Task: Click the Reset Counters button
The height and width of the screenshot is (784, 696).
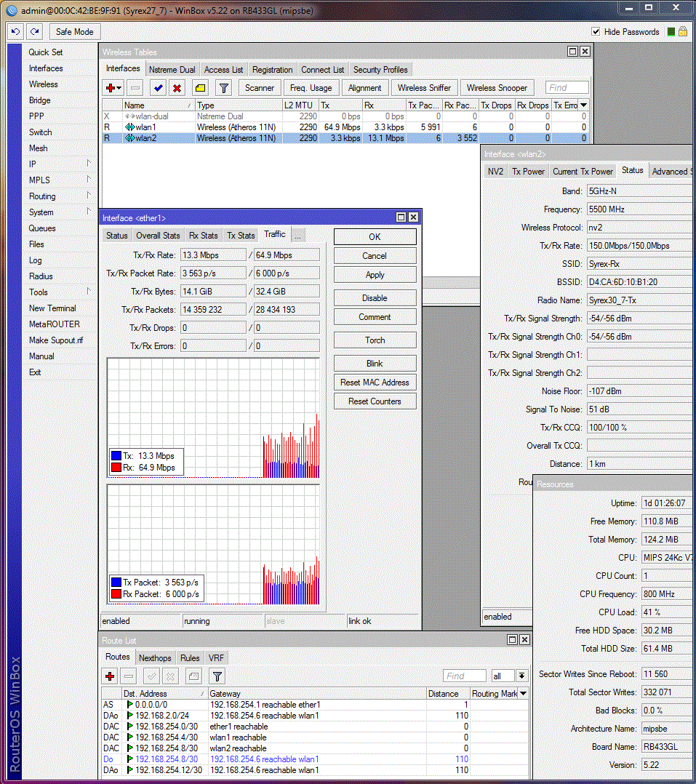Action: (x=375, y=401)
